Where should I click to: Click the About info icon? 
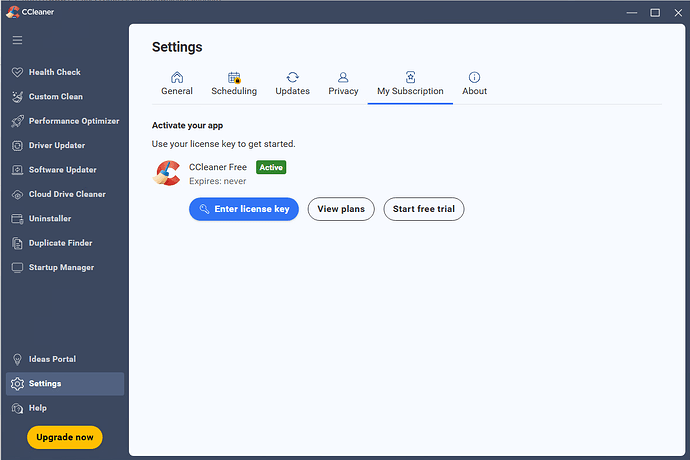pyautogui.click(x=474, y=77)
